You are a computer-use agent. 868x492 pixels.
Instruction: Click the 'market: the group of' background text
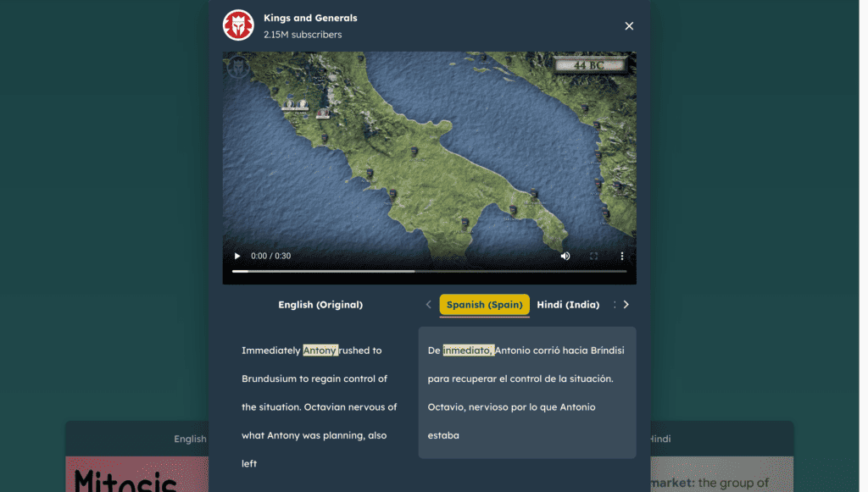(x=709, y=484)
